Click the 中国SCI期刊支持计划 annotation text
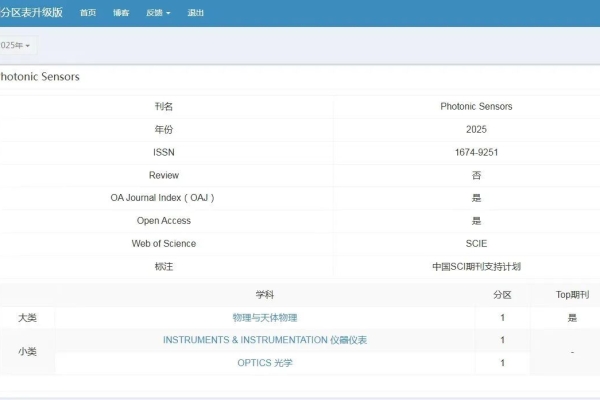This screenshot has width=600, height=400. point(476,266)
